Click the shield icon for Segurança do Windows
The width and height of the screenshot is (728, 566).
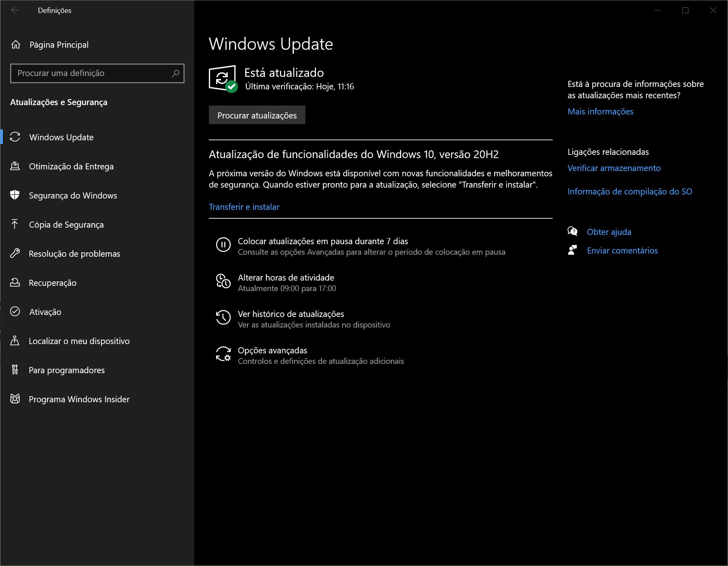(x=15, y=195)
